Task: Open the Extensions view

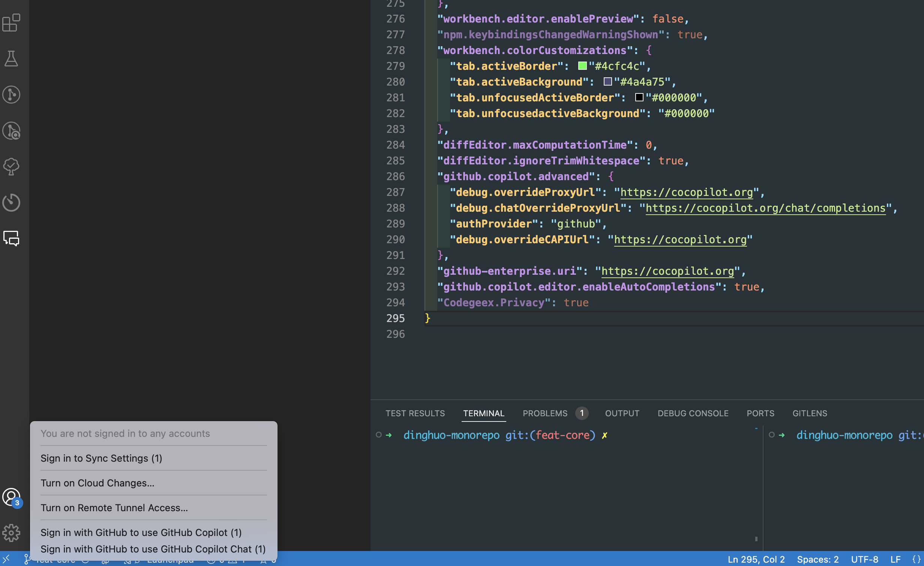Action: click(11, 23)
